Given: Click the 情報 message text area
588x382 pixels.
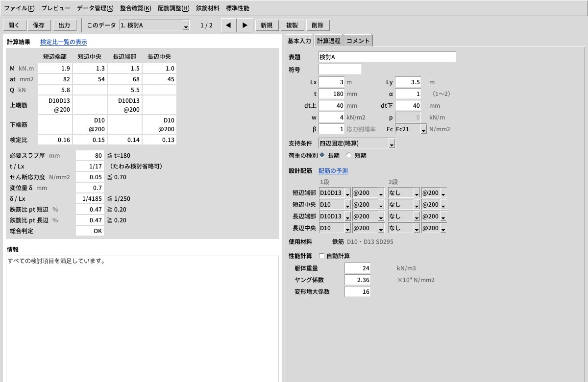Looking at the screenshot, I should click(142, 318).
